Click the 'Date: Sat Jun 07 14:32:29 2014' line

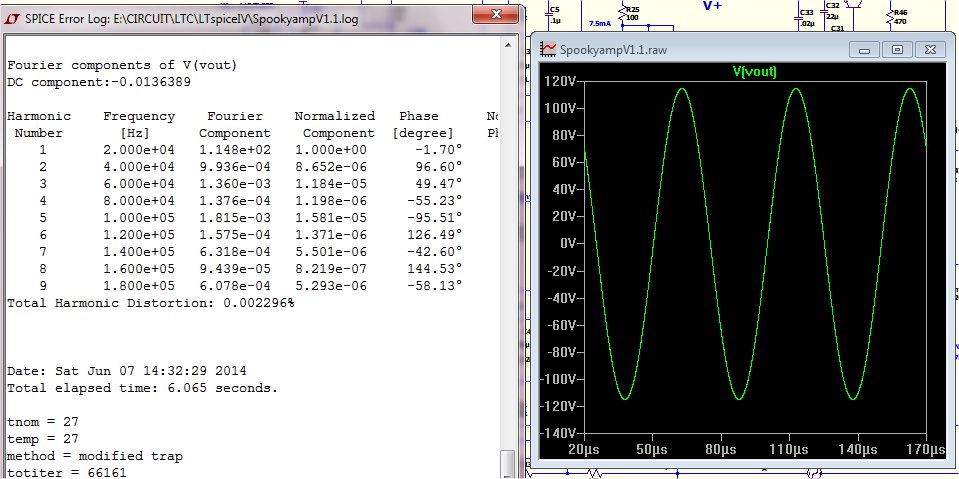pyautogui.click(x=127, y=371)
